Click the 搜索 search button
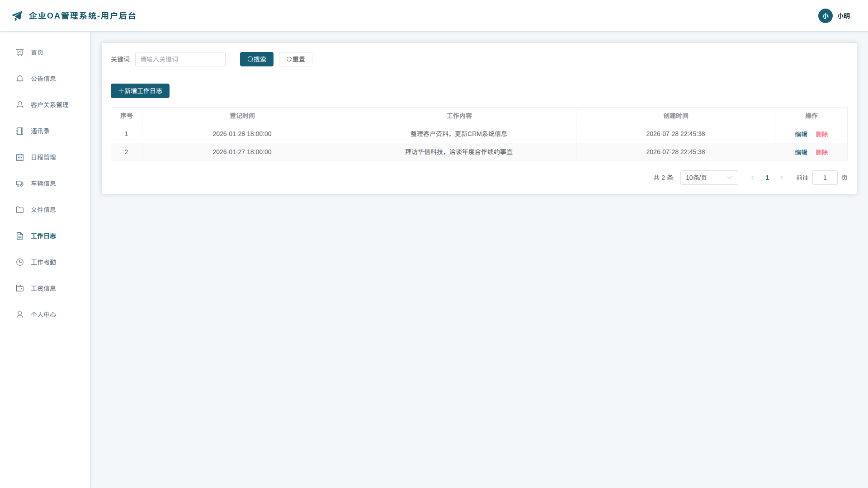Screen dimensions: 868x488 [x=257, y=59]
